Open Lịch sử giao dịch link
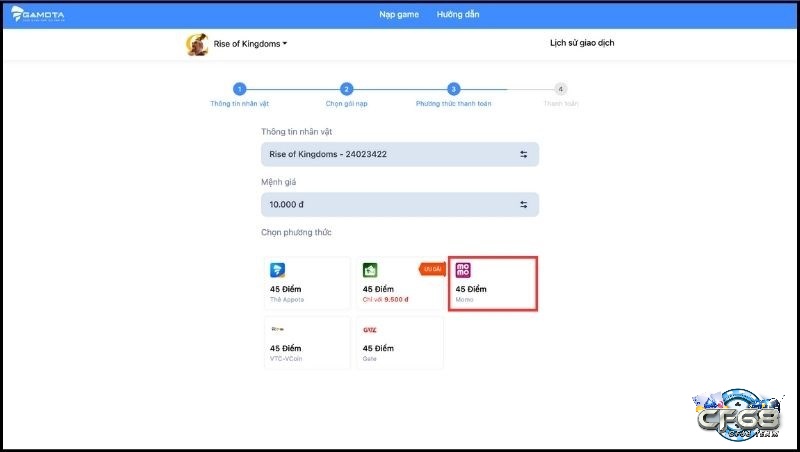Screen dimensions: 800x452 coord(582,43)
